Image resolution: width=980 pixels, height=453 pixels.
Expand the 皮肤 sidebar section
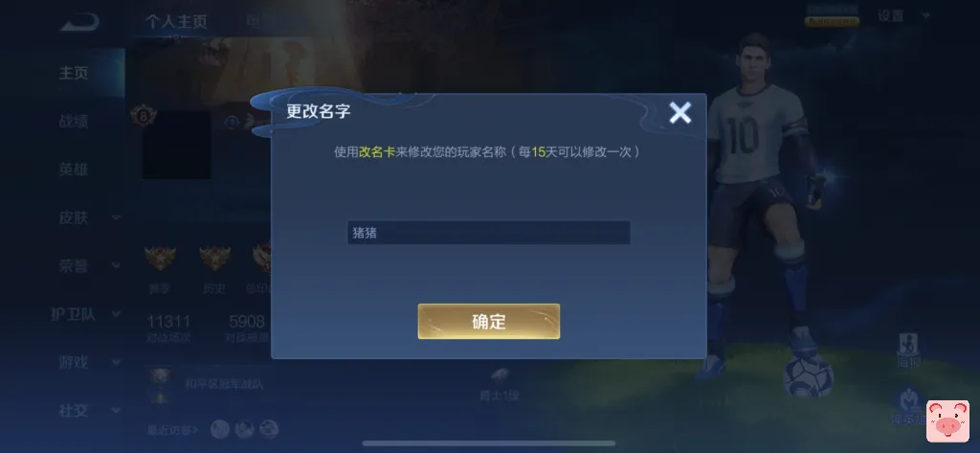click(87, 217)
